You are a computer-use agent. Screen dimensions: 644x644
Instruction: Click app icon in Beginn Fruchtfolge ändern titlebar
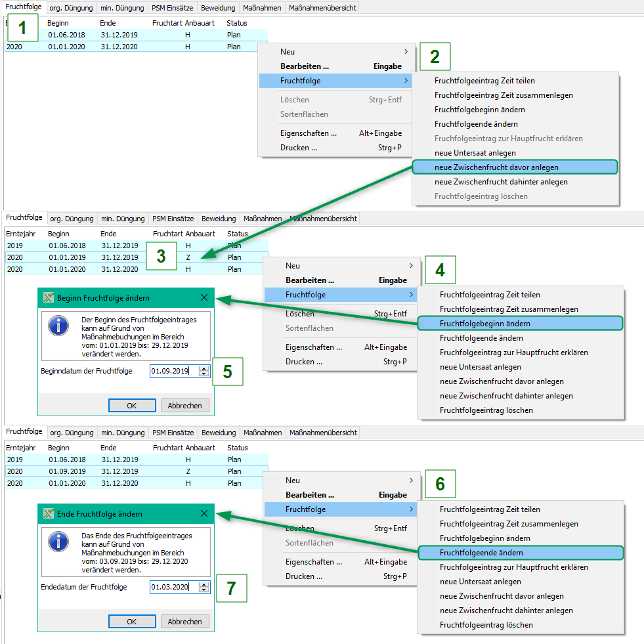click(x=47, y=298)
